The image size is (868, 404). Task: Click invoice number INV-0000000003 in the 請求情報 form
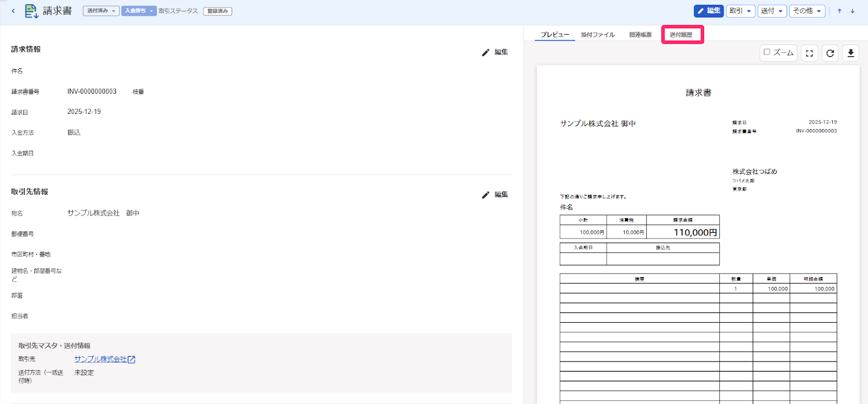(92, 91)
